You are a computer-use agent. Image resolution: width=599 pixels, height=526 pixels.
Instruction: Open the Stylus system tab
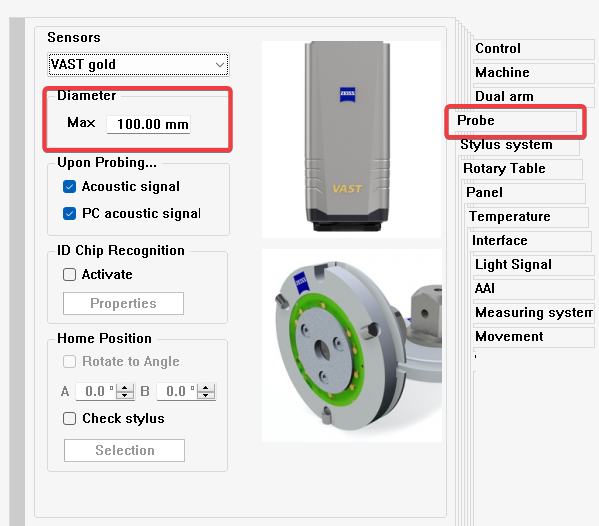pyautogui.click(x=520, y=145)
